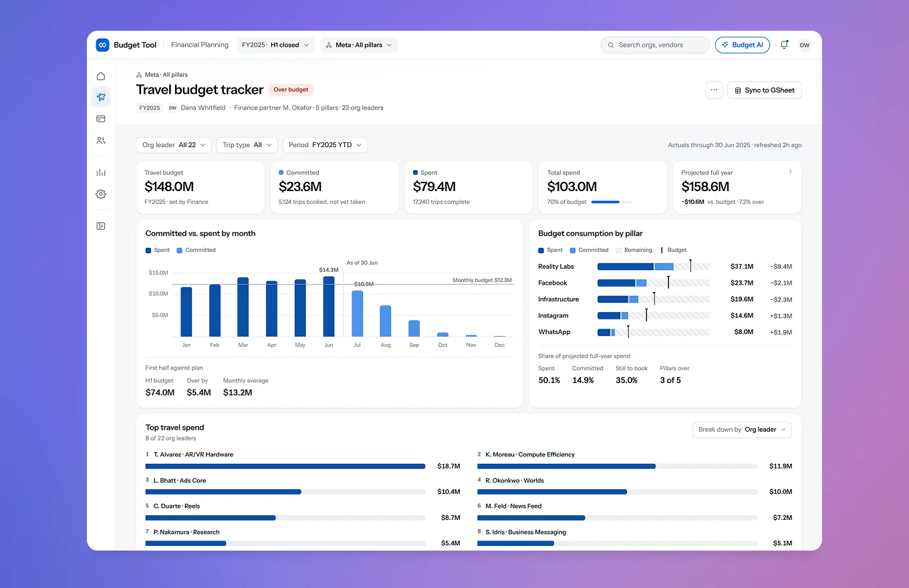
Task: Open the Trip type filter dropdown
Action: (x=247, y=145)
